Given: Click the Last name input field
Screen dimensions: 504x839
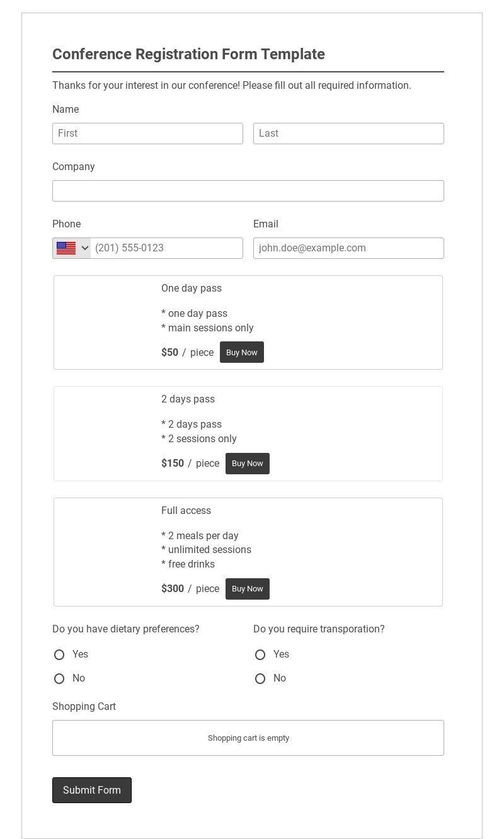Looking at the screenshot, I should 348,134.
